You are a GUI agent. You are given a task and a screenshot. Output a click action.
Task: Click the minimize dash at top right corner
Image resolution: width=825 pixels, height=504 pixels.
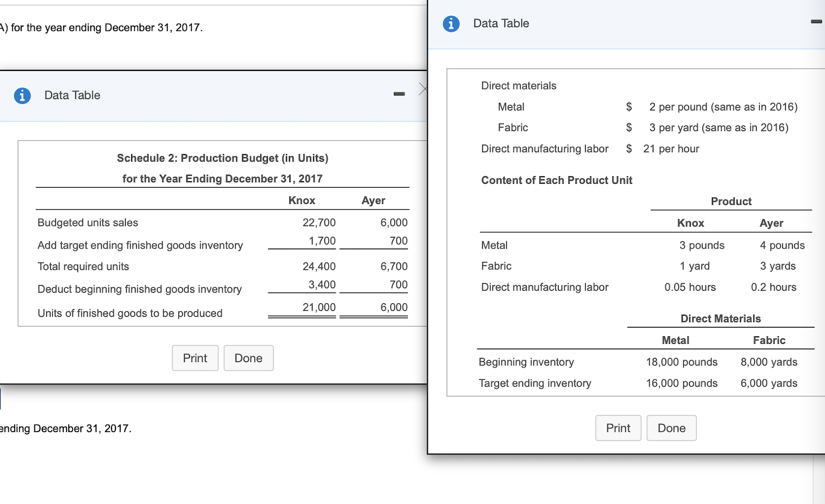815,22
